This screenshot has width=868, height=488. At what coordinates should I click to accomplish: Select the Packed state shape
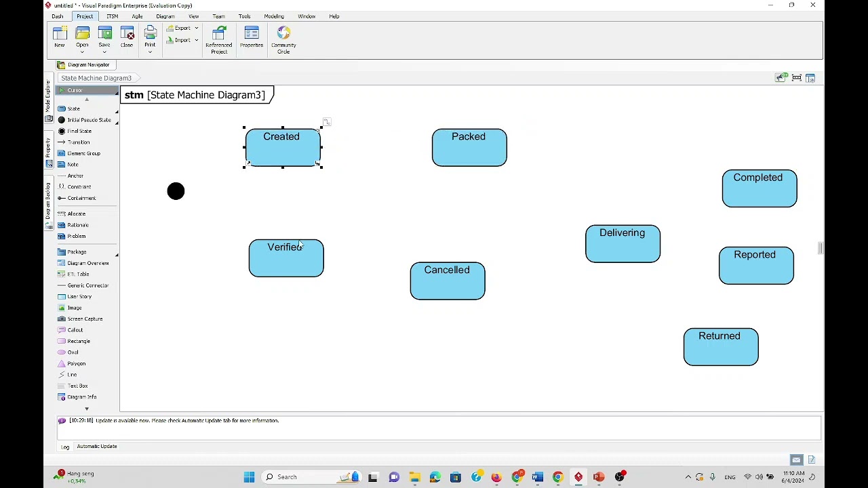click(469, 148)
